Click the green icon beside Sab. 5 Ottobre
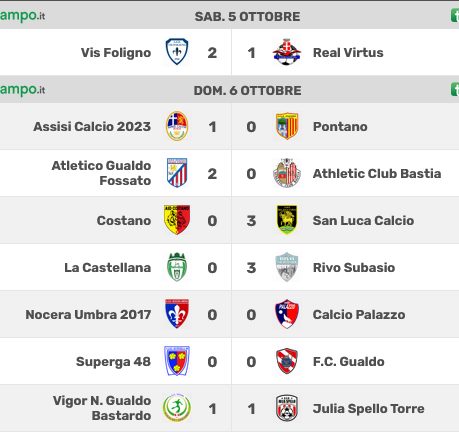Image resolution: width=459 pixels, height=432 pixels. 455,16
